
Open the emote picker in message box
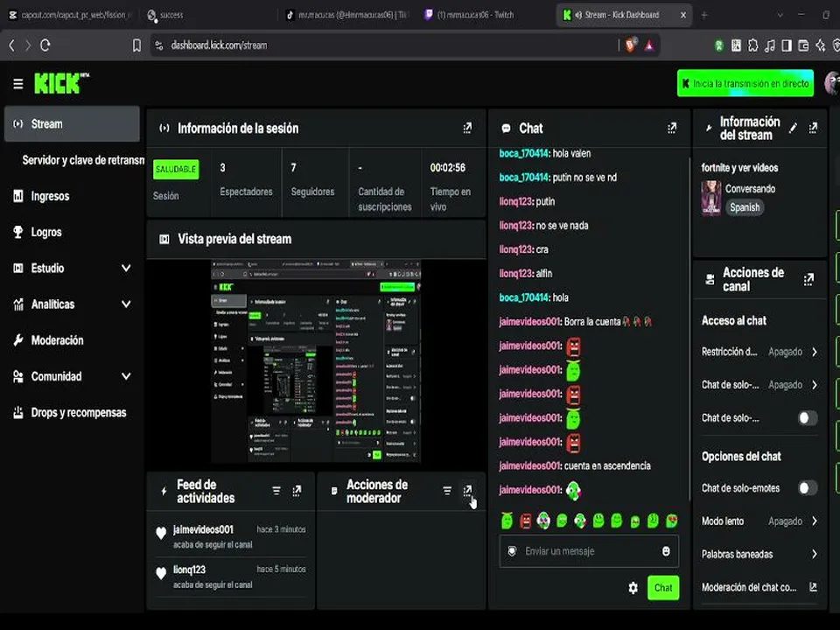[x=666, y=551]
